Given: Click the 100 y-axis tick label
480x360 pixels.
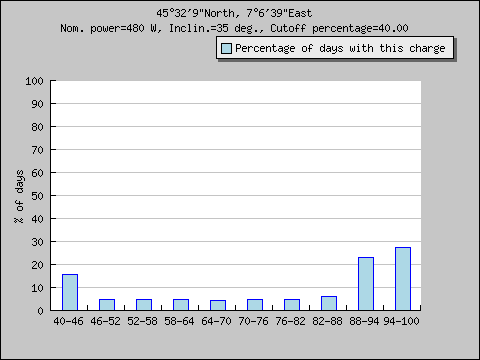Looking at the screenshot, I should [34, 81].
